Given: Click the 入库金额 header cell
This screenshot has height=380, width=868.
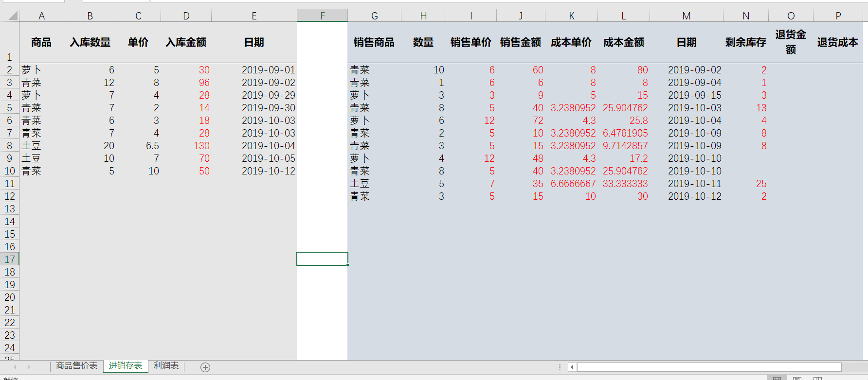Looking at the screenshot, I should point(186,42).
